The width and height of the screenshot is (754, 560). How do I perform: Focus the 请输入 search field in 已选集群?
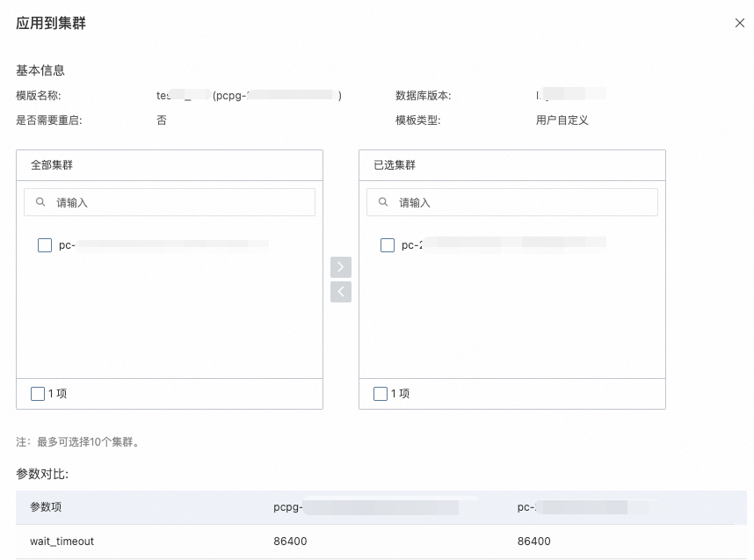512,202
